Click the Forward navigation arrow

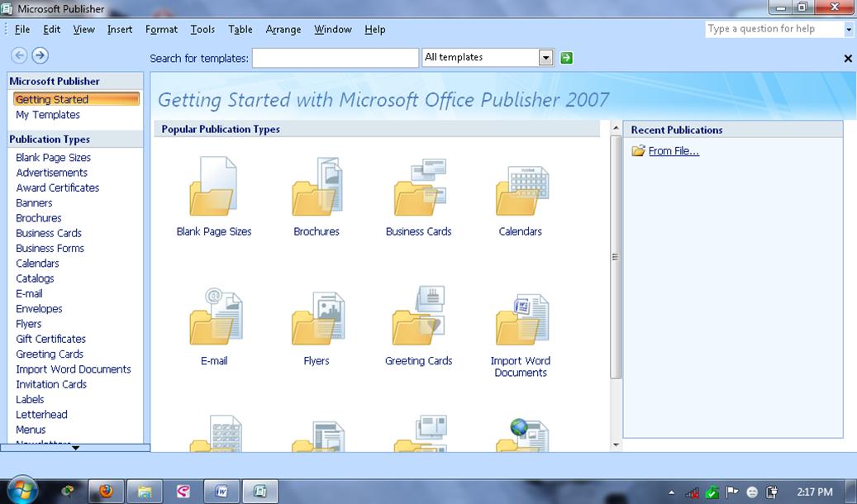[40, 55]
